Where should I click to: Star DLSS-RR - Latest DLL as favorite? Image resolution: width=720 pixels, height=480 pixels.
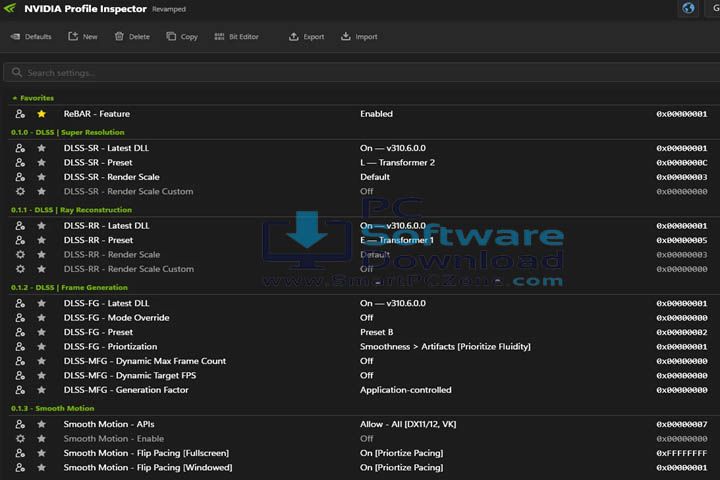[41, 226]
